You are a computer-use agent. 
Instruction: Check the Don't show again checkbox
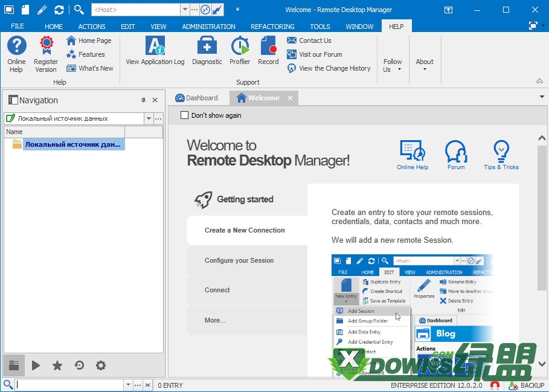(x=185, y=115)
